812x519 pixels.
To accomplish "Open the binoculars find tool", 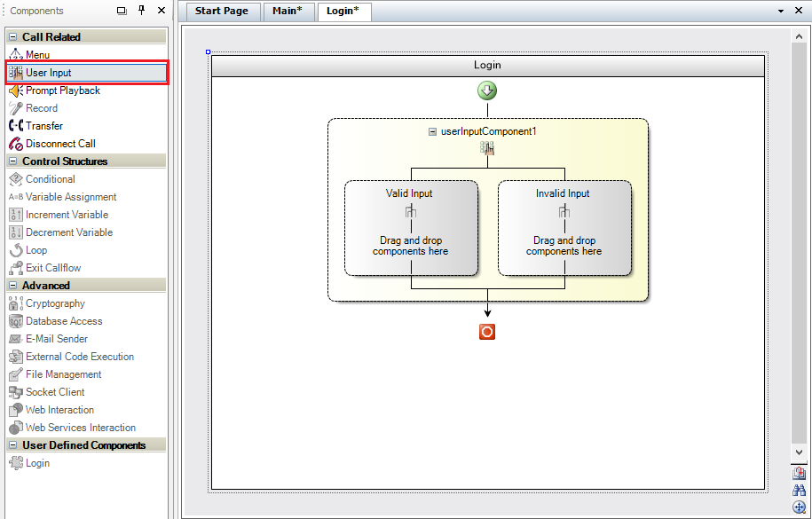I will coord(799,490).
